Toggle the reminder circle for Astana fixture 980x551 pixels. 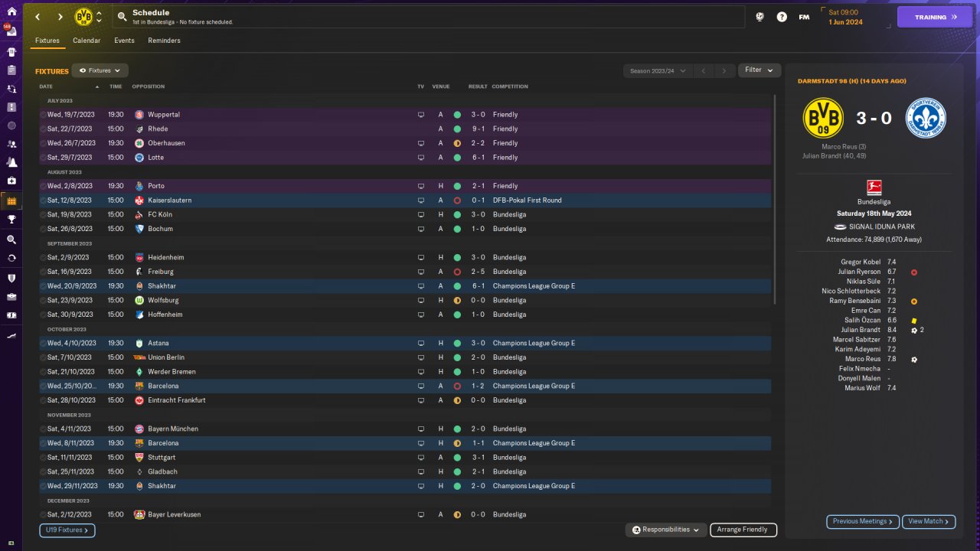point(43,344)
